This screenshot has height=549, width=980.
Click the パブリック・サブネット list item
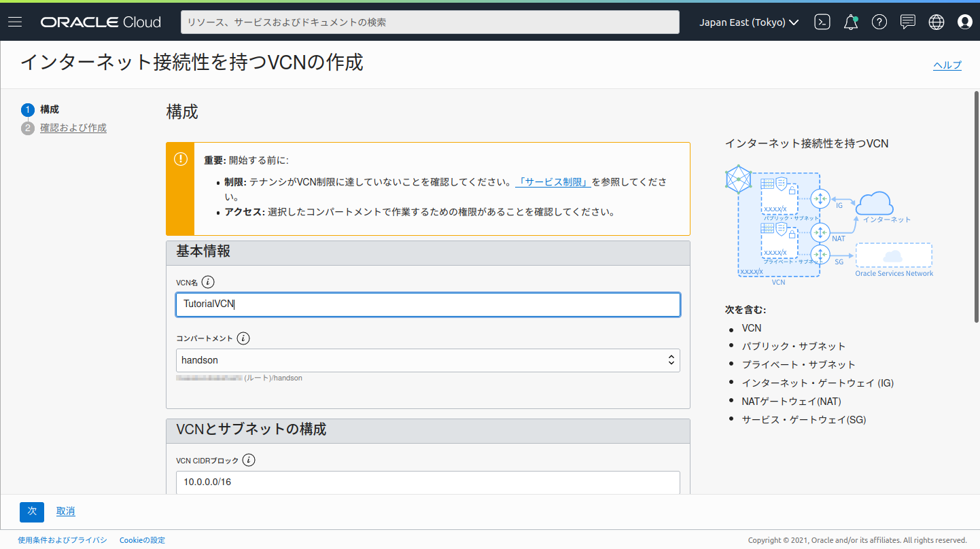point(794,346)
